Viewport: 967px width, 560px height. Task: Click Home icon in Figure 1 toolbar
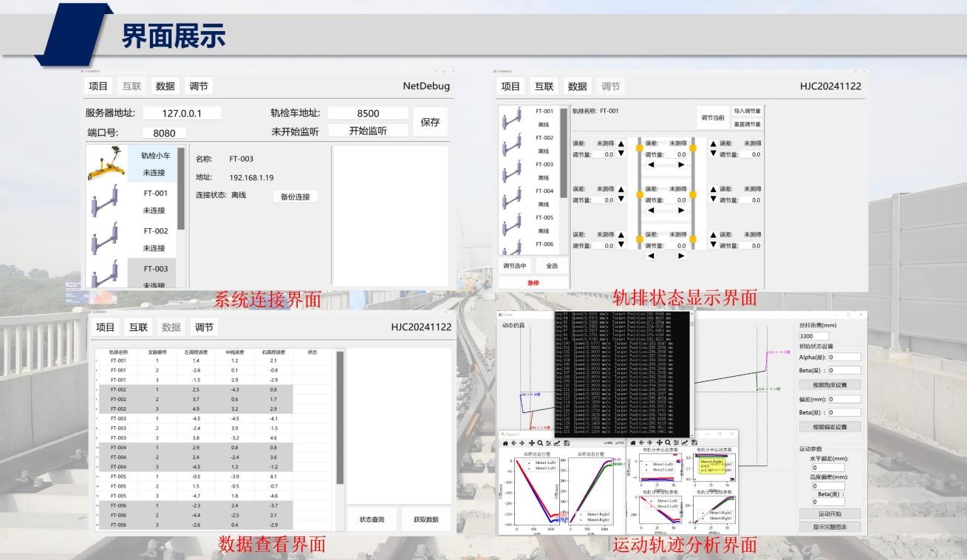(505, 443)
